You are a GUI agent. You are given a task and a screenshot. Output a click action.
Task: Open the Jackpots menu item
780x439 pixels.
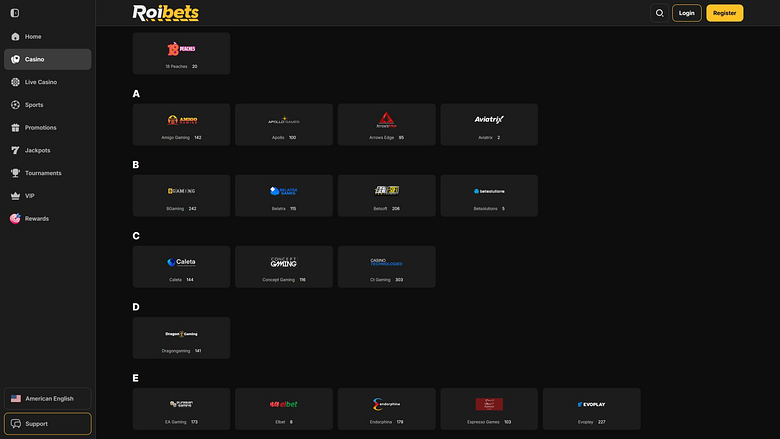coord(48,150)
